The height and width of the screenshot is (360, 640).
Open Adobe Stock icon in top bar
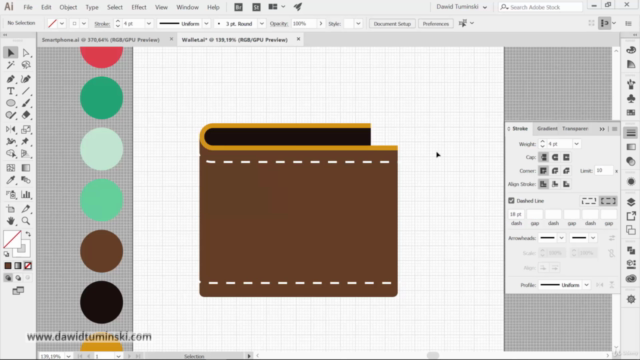pos(256,7)
